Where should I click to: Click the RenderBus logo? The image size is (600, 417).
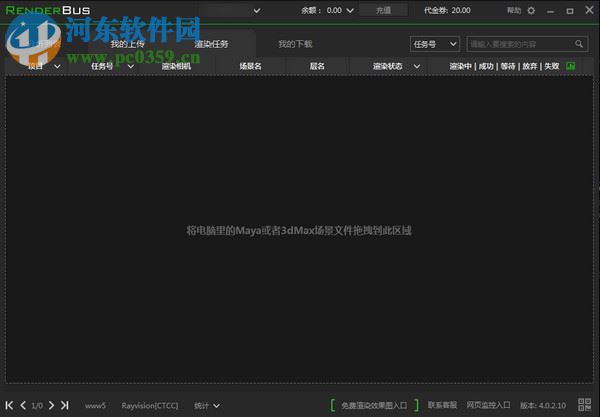(x=48, y=10)
